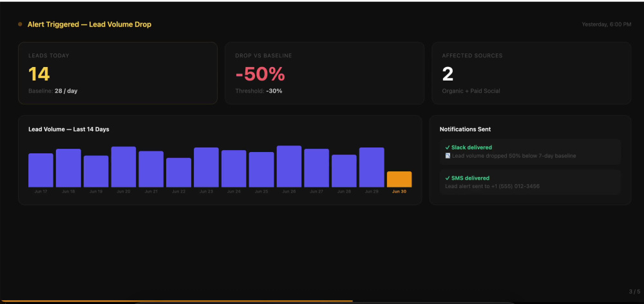
Task: Click the Jun 23 axis label
Action: [206, 191]
